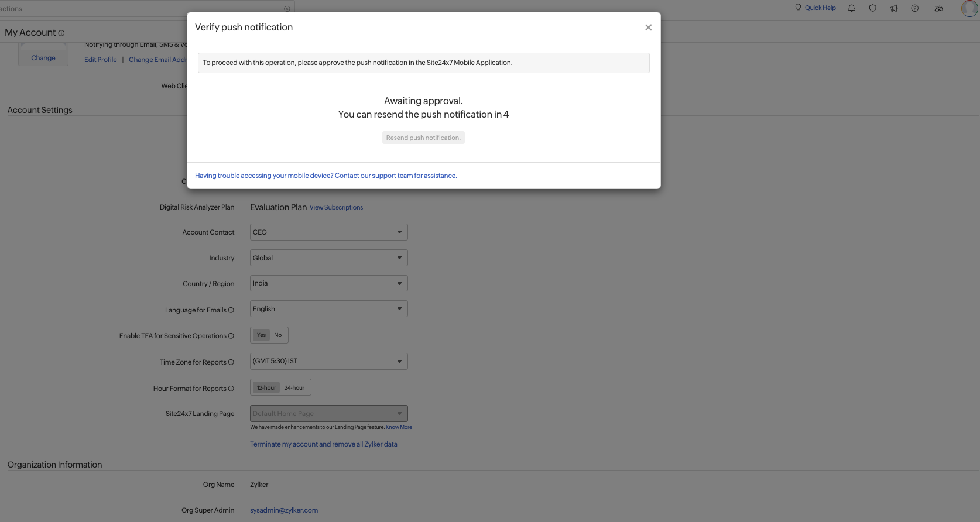Click Resend push notification button
The height and width of the screenshot is (522, 980).
423,138
